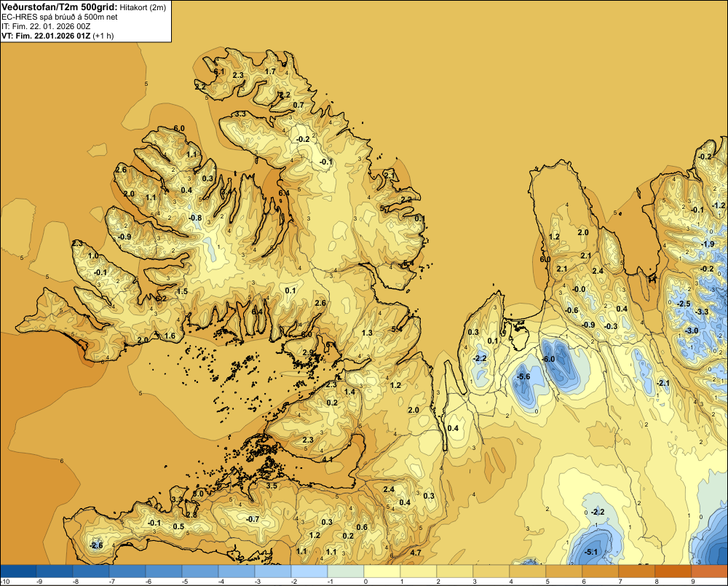Click the "EC-HRES spá brúuð á 500m net" line
728x586 pixels.
click(60, 17)
